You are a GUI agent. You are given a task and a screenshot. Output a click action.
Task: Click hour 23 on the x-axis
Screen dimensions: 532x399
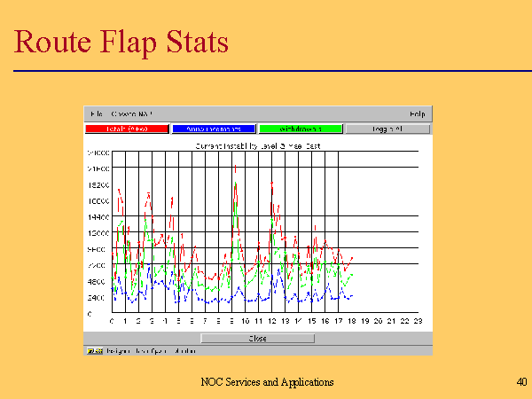coord(417,321)
